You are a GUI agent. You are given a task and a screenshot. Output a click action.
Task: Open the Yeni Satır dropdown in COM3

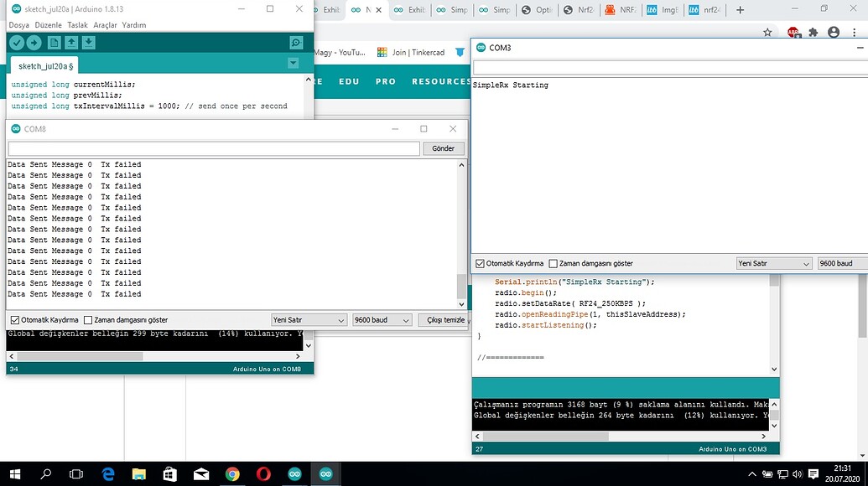pyautogui.click(x=773, y=263)
